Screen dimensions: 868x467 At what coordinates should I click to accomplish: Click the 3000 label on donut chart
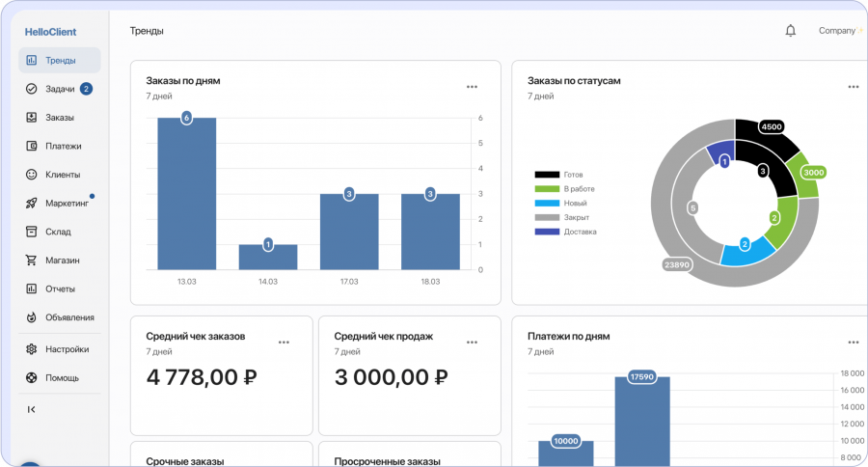814,173
